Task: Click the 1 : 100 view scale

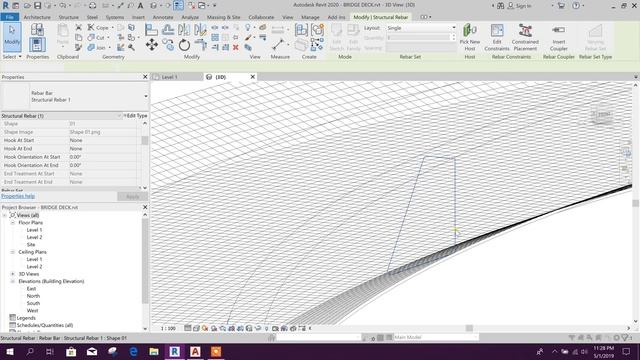Action: (x=168, y=328)
